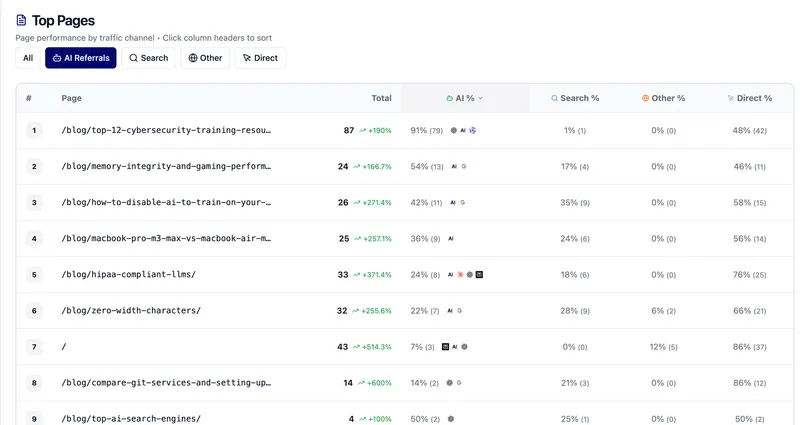800x425 pixels.
Task: Sort by the Total column header
Action: (x=381, y=98)
